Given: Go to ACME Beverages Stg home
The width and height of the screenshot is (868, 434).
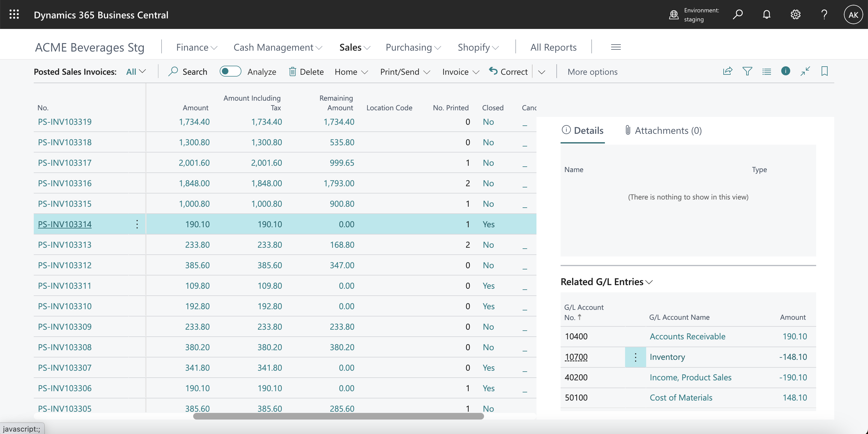Looking at the screenshot, I should 90,48.
